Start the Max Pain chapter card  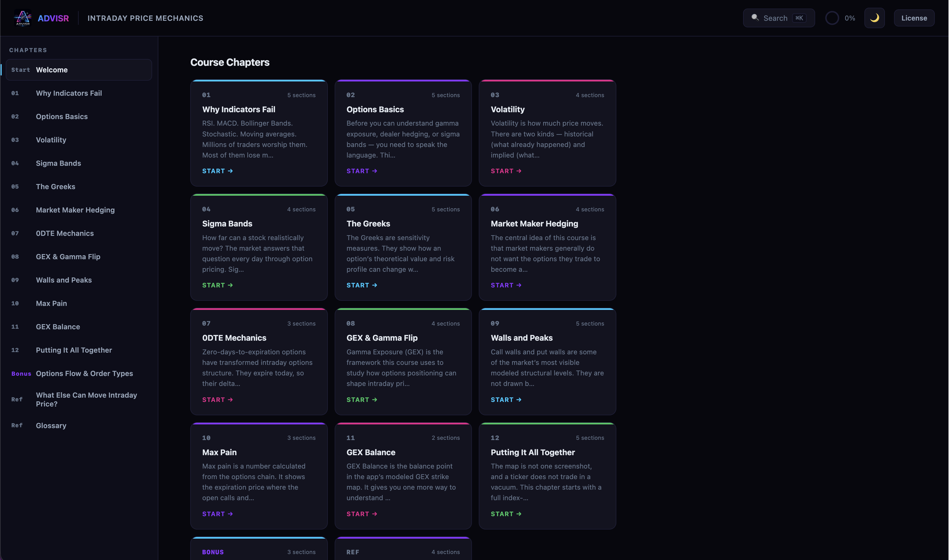[217, 514]
